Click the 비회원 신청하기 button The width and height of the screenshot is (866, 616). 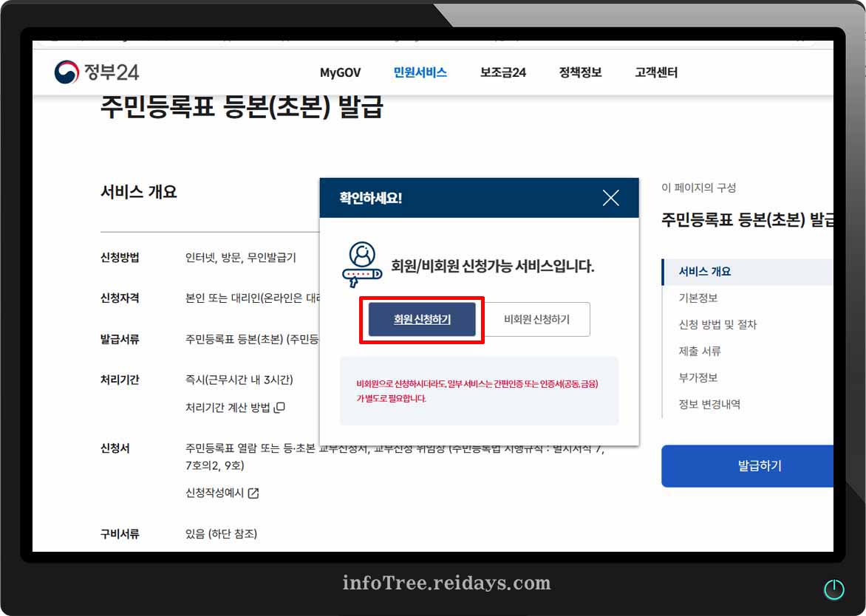[537, 319]
